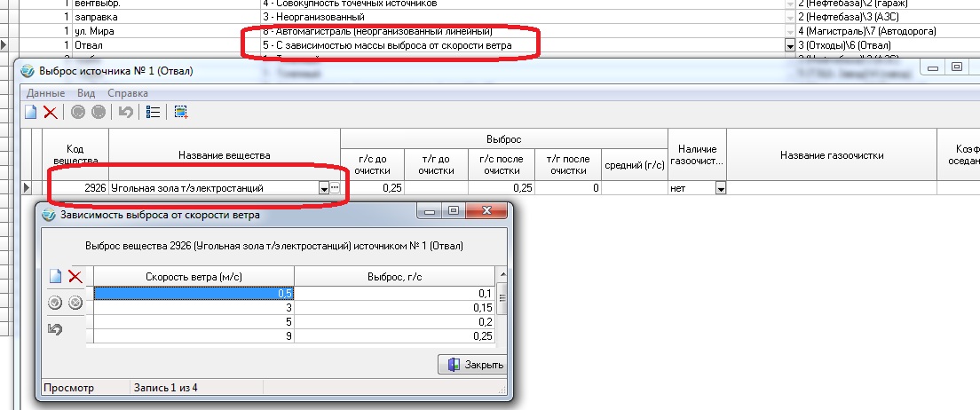Click the Закрыть button
This screenshot has width=980, height=410.
[472, 365]
